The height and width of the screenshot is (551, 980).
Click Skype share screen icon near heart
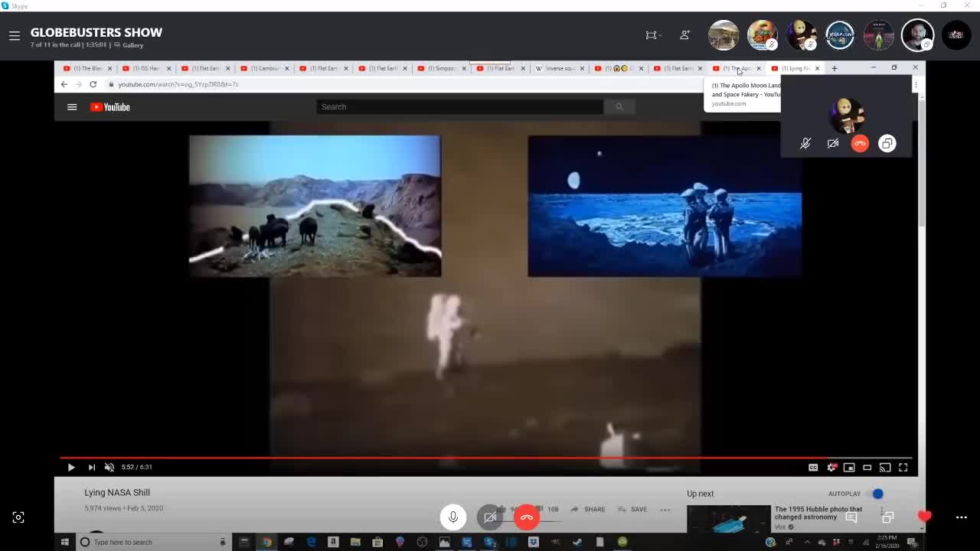click(888, 517)
